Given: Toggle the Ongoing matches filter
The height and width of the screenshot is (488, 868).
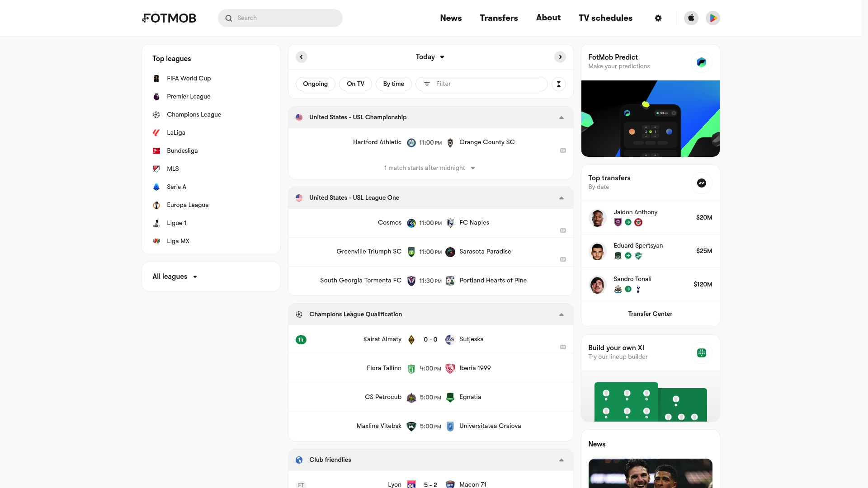Looking at the screenshot, I should tap(315, 84).
